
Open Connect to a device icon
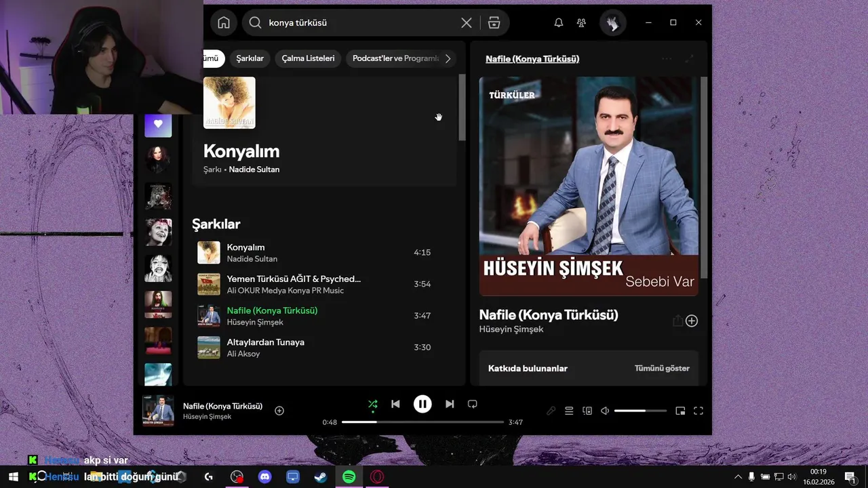(587, 411)
